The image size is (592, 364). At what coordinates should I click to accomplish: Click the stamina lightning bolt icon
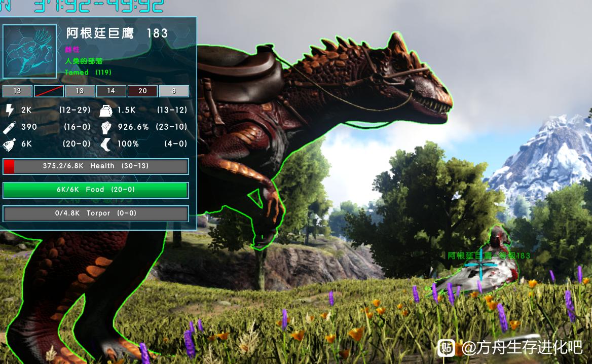coord(10,110)
